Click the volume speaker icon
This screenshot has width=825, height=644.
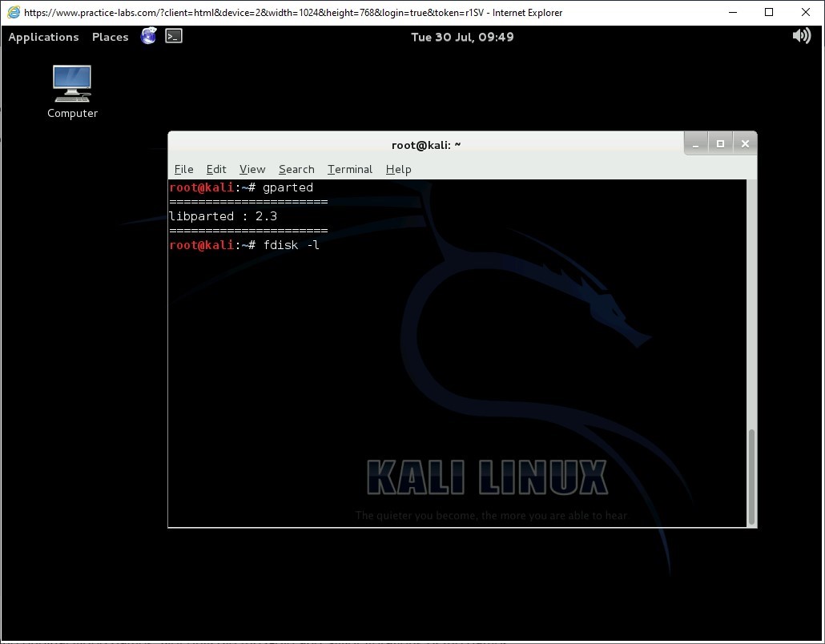click(801, 36)
